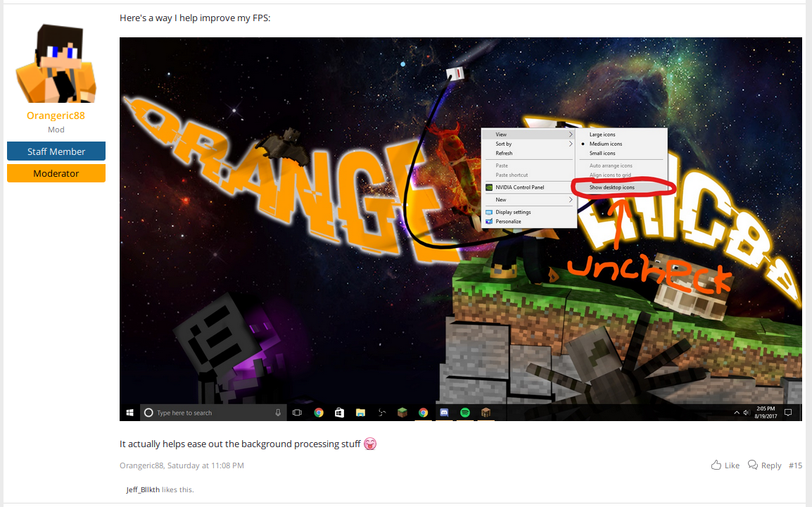Open the Action Center notification icon

pyautogui.click(x=788, y=413)
